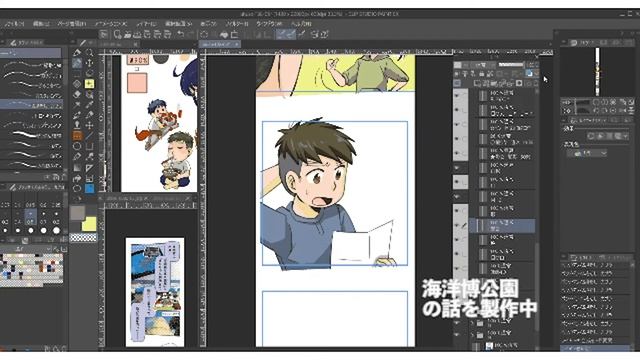Image resolution: width=640 pixels, height=360 pixels.
Task: Open the ページ管理 menu
Action: [x=72, y=24]
